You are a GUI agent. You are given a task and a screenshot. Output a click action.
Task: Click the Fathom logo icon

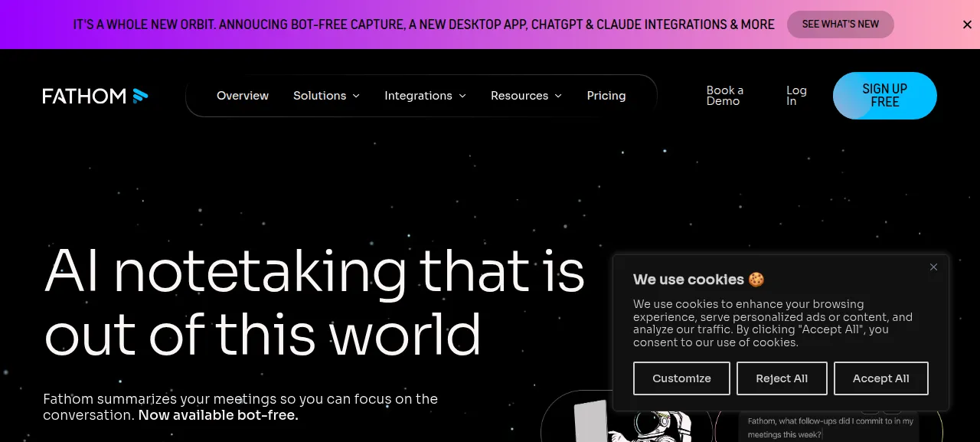[x=140, y=96]
